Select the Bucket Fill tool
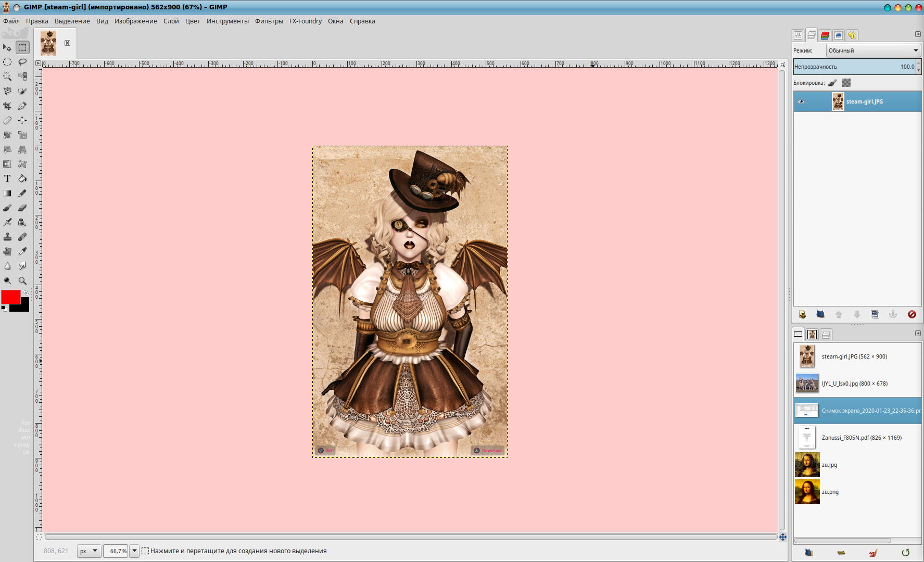 click(22, 178)
